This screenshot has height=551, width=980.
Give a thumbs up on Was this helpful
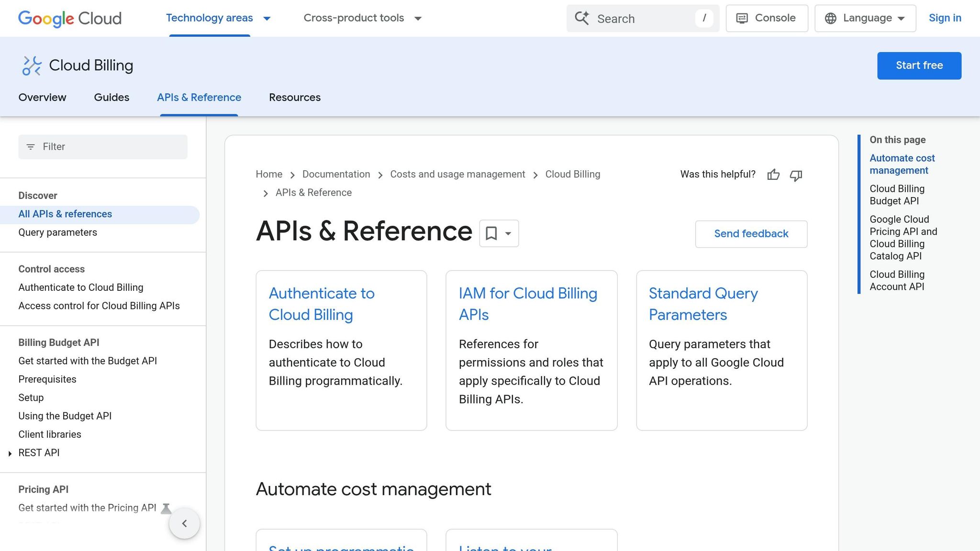point(774,175)
